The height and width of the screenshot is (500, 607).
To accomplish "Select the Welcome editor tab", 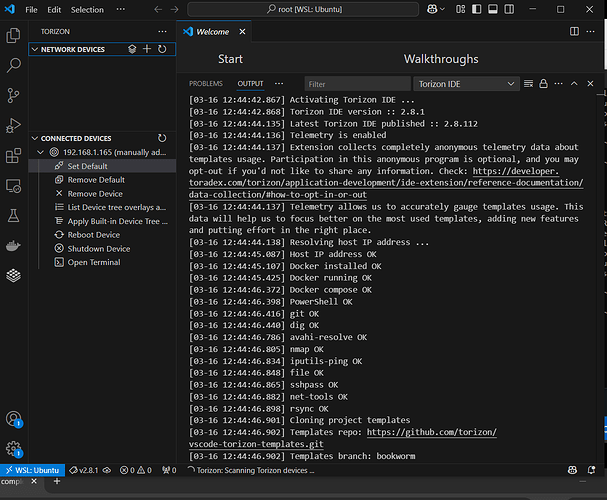I will click(x=212, y=32).
